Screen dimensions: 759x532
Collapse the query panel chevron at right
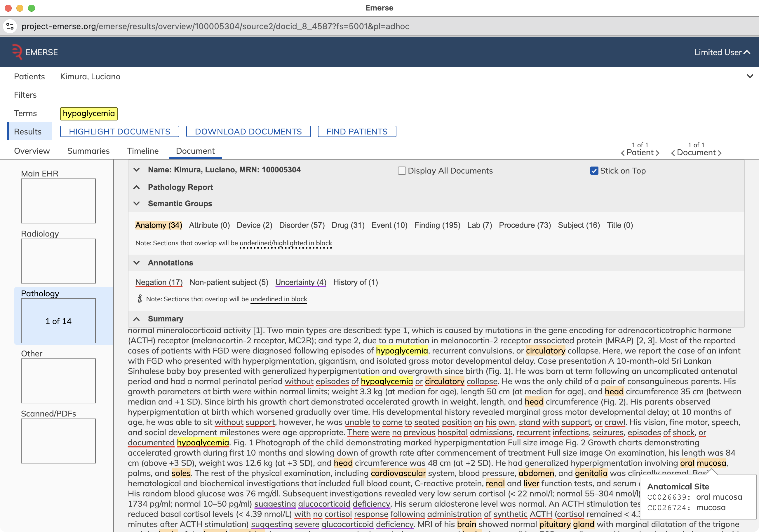(x=750, y=76)
